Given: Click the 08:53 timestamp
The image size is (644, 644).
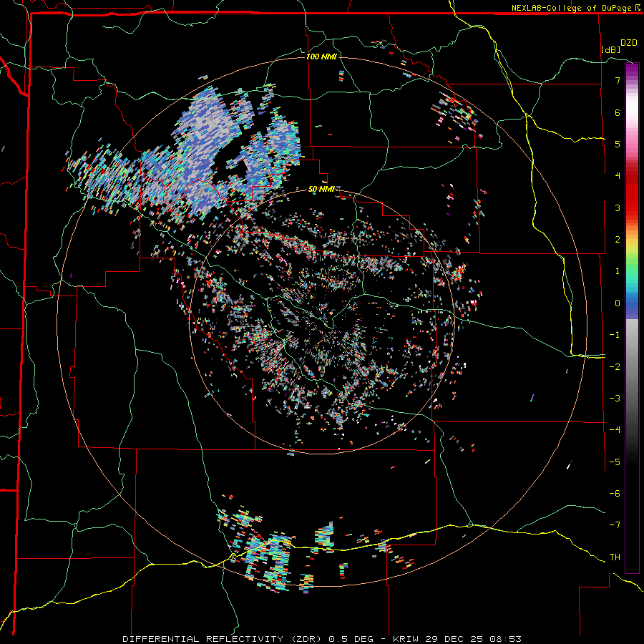Looking at the screenshot, I should [504, 639].
